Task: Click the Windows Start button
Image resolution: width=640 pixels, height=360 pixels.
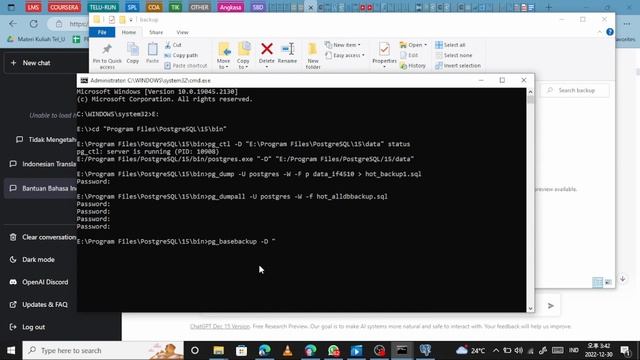Action: click(11, 350)
